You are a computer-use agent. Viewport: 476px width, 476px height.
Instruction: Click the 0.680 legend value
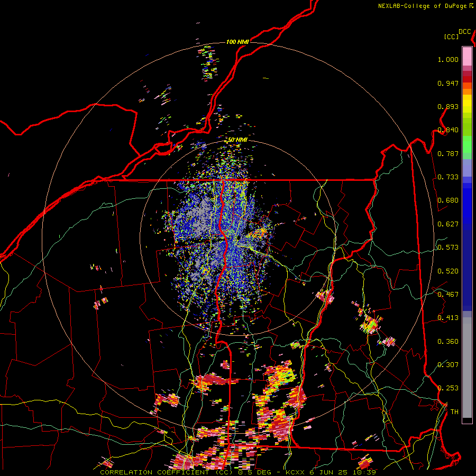pyautogui.click(x=448, y=200)
